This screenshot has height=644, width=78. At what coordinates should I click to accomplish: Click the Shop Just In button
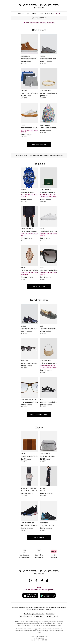point(39,537)
